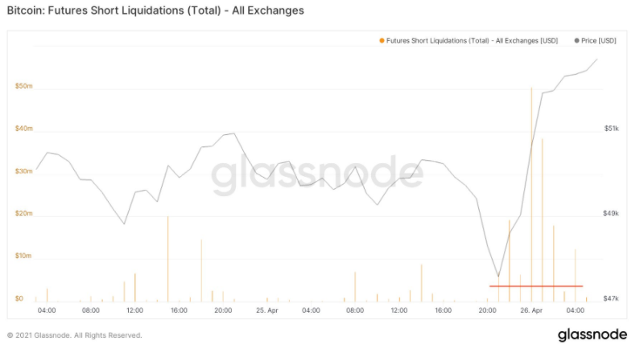The height and width of the screenshot is (349, 644).
Task: Click the $50m left axis label
Action: [x=23, y=86]
